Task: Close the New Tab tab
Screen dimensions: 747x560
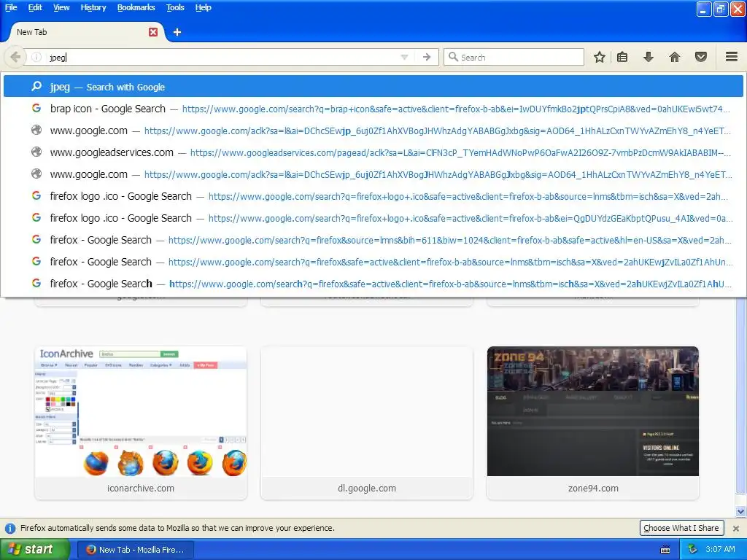Action: pyautogui.click(x=153, y=32)
